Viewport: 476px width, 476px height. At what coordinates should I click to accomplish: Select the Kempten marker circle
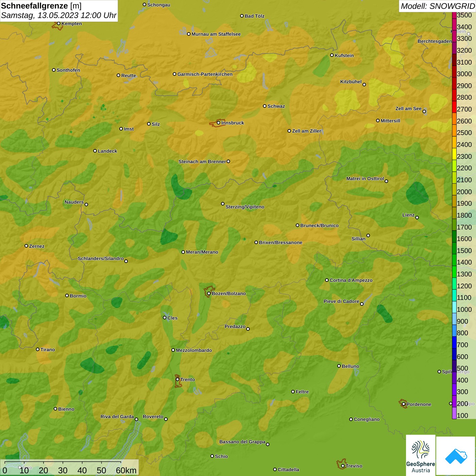(58, 23)
